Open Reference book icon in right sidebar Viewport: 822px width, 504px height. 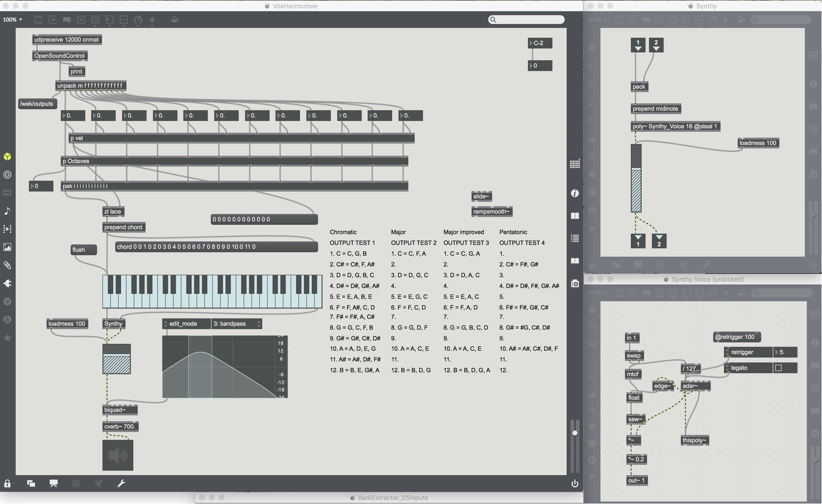[575, 261]
